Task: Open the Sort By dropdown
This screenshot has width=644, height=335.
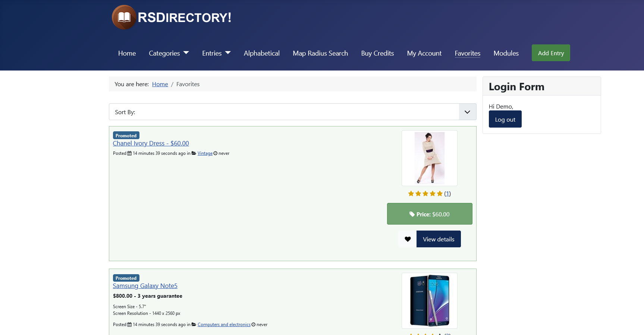Action: tap(292, 112)
